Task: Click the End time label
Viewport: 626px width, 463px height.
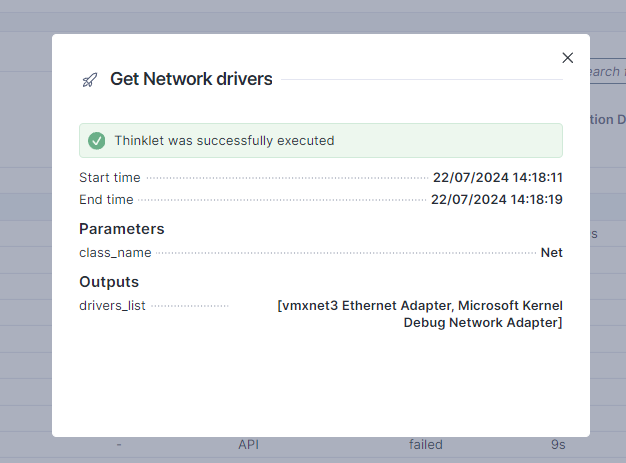Action: pyautogui.click(x=106, y=200)
